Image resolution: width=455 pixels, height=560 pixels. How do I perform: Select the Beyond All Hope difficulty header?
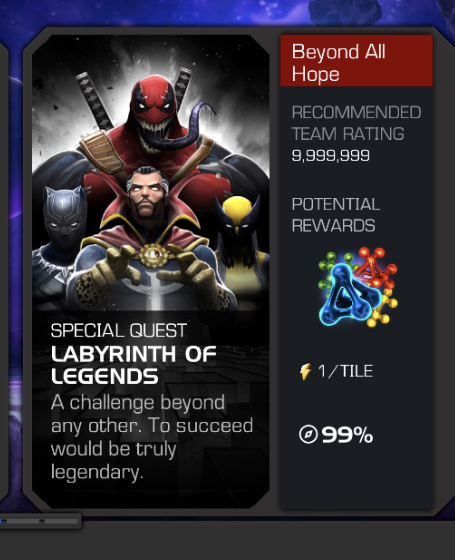tap(356, 61)
